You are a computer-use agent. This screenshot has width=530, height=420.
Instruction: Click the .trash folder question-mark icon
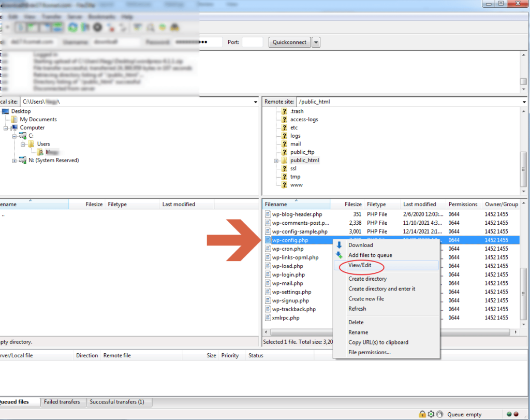click(284, 111)
